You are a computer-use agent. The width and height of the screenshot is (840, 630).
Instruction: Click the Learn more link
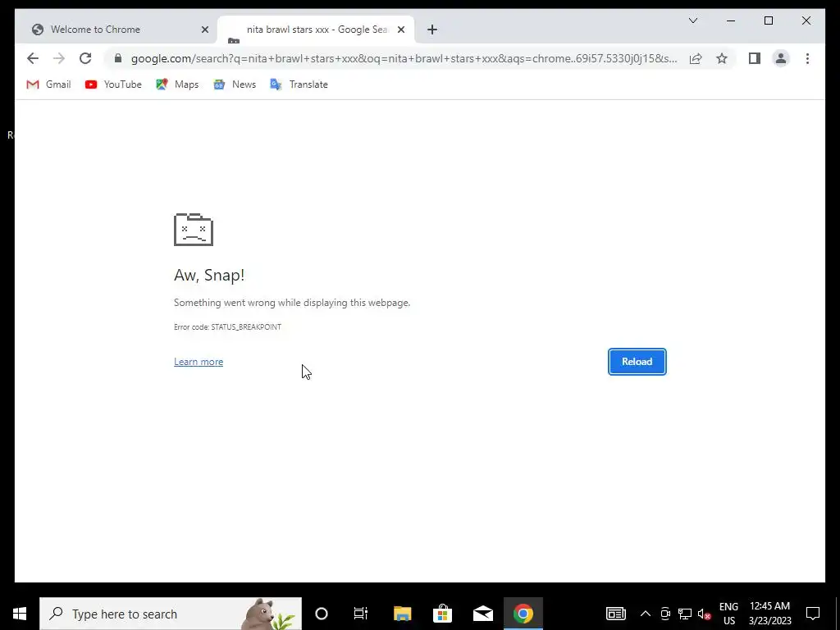click(199, 362)
